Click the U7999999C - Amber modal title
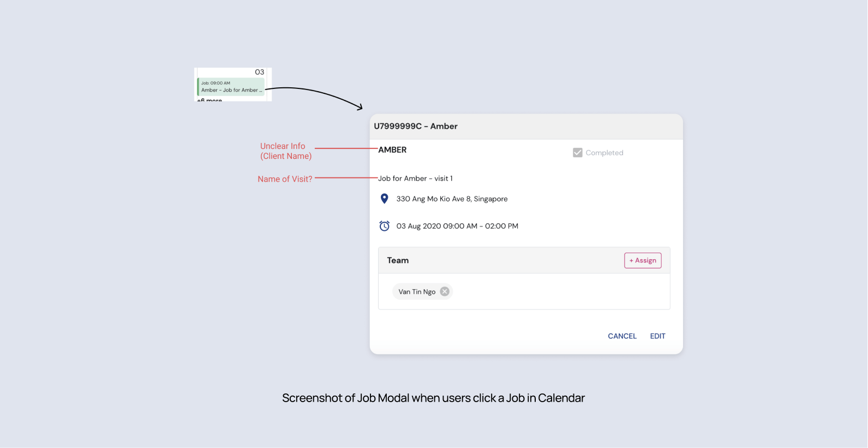 tap(416, 126)
